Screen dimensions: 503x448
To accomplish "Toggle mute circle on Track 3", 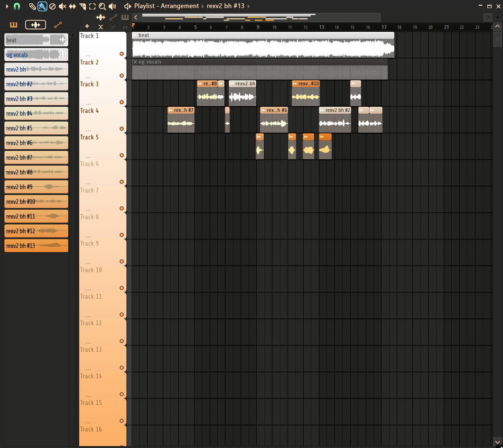I will click(121, 102).
